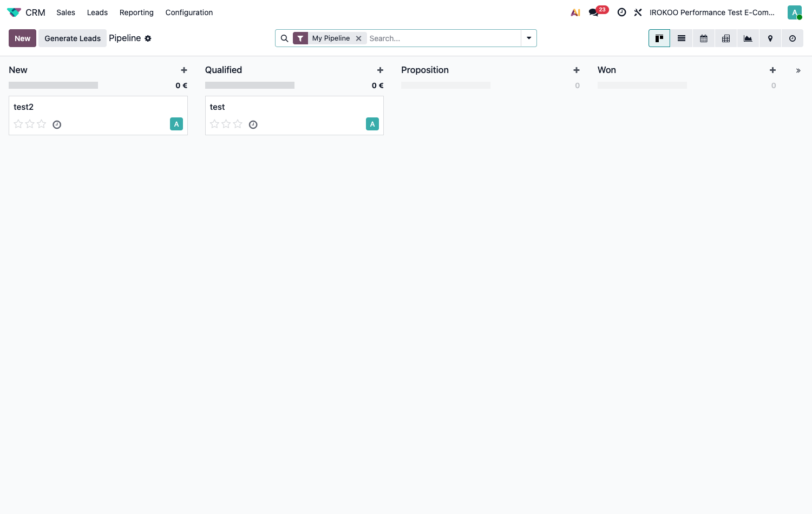Open the Sales menu

(x=66, y=12)
